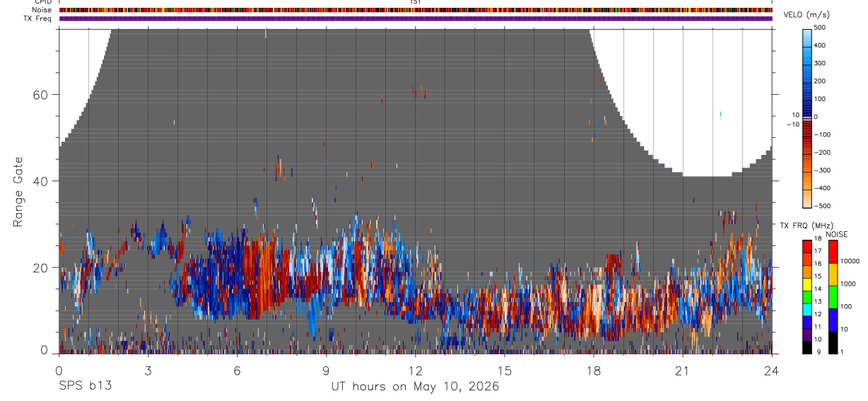Click the -200 label on velocity scale

[x=823, y=152]
